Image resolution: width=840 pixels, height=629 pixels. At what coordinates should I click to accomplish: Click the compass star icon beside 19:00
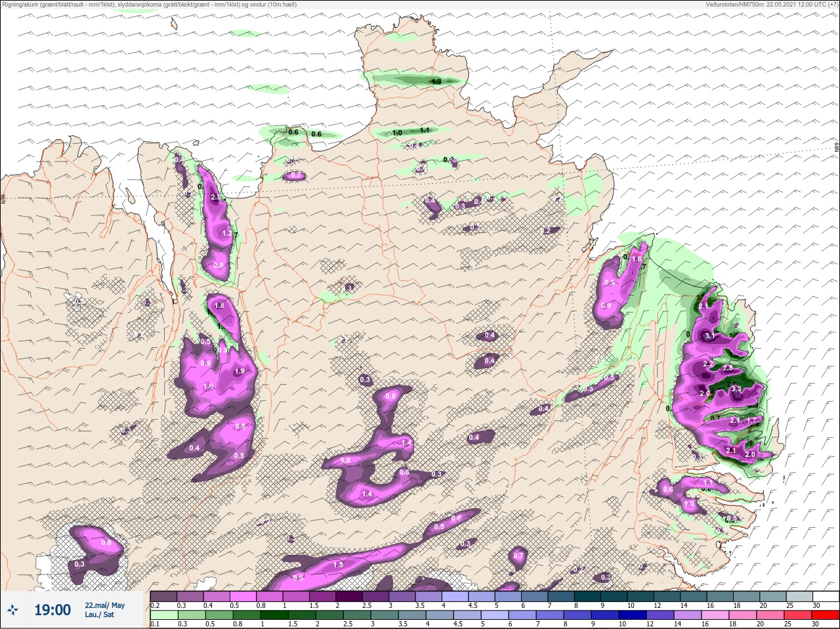[x=12, y=611]
